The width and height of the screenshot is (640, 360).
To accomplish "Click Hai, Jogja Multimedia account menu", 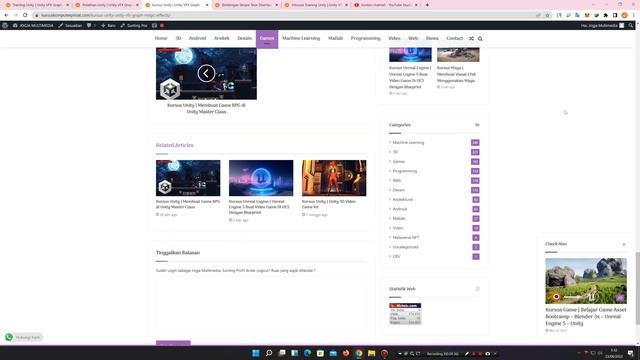I will [602, 25].
